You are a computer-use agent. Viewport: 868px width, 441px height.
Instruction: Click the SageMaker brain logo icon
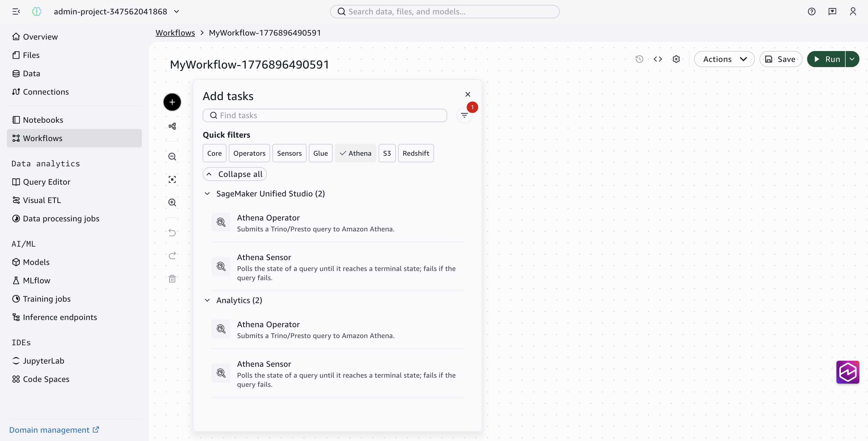pos(36,11)
